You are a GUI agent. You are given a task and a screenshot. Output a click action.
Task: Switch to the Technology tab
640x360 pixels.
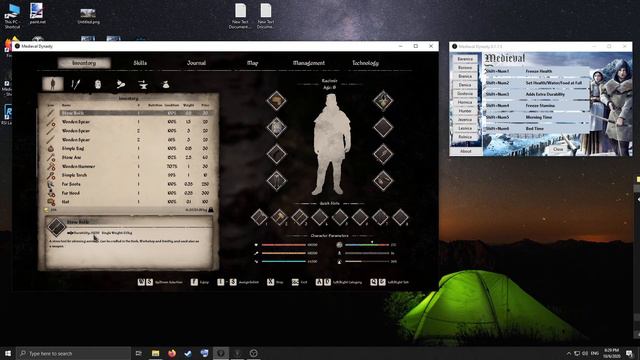click(365, 63)
